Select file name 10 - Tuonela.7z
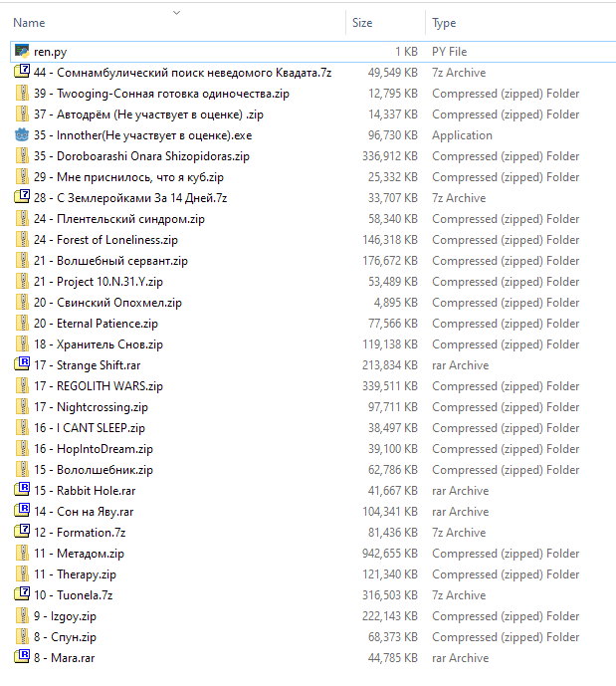Screen dimensions: 616x686 (x=73, y=595)
